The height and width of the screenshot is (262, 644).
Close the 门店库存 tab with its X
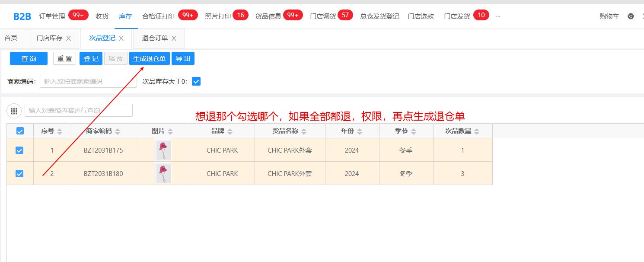(68, 38)
